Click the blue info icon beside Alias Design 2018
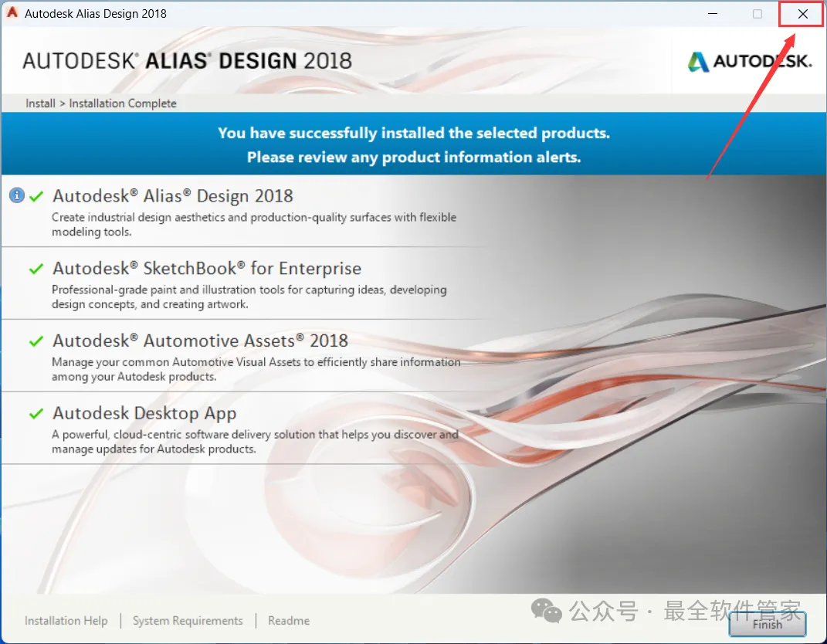 pyautogui.click(x=17, y=195)
